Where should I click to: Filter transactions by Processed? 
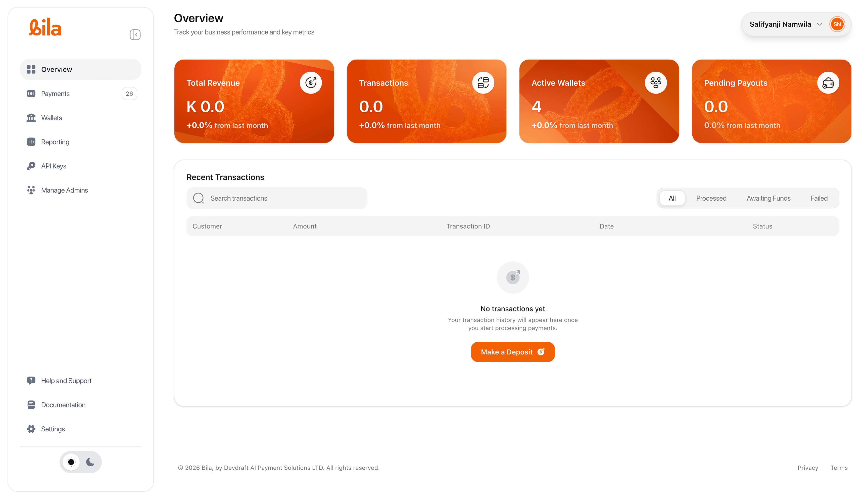click(x=711, y=198)
